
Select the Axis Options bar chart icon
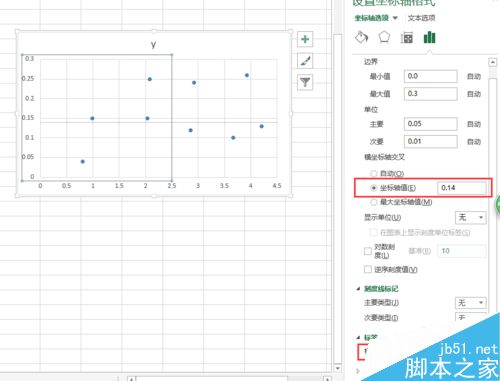tap(429, 37)
